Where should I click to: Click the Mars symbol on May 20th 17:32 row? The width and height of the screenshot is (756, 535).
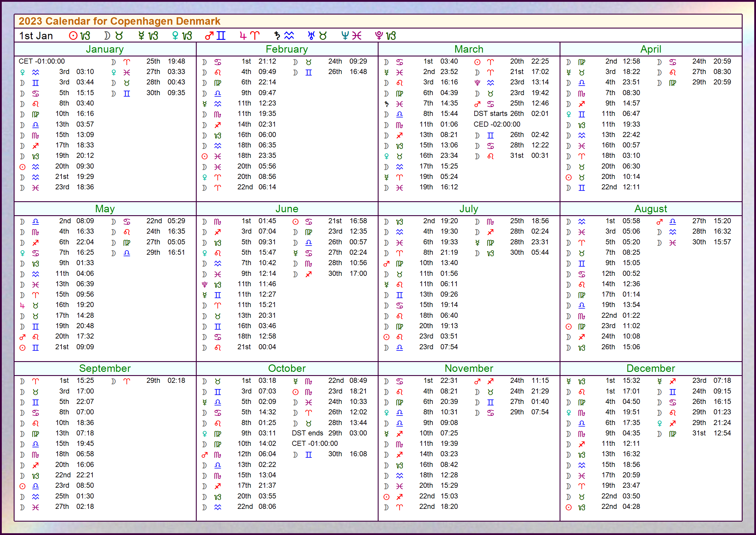coord(22,337)
